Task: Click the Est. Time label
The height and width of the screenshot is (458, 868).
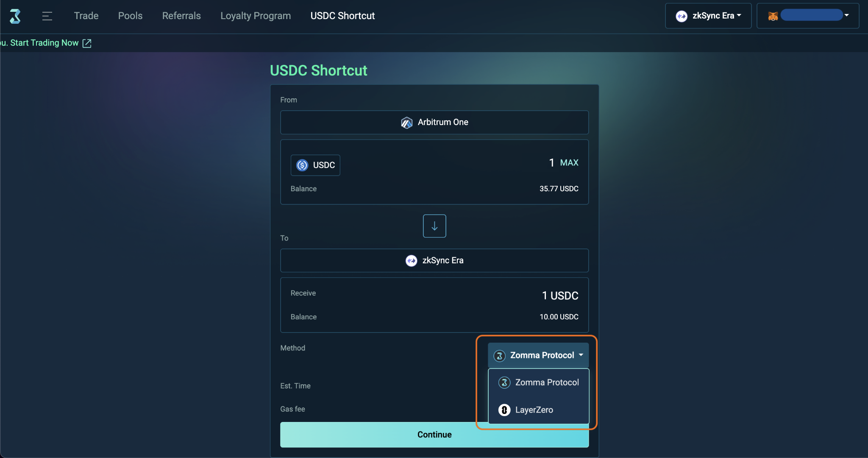Action: tap(295, 386)
